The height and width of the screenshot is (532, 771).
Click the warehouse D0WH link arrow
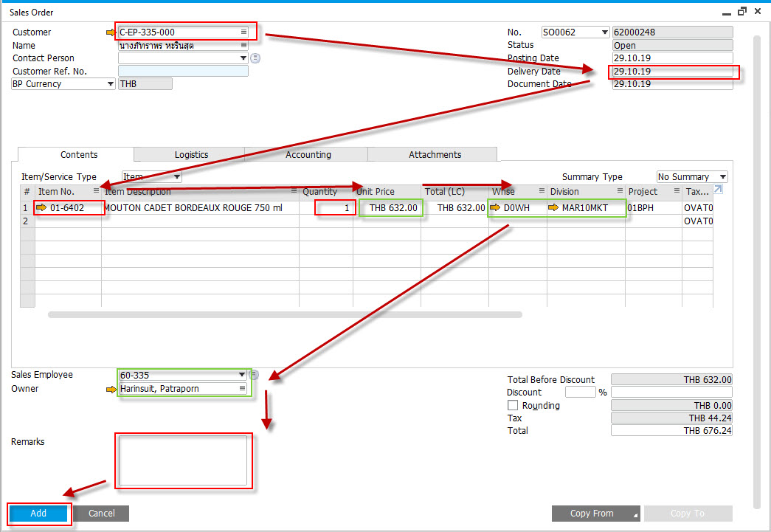tap(495, 207)
